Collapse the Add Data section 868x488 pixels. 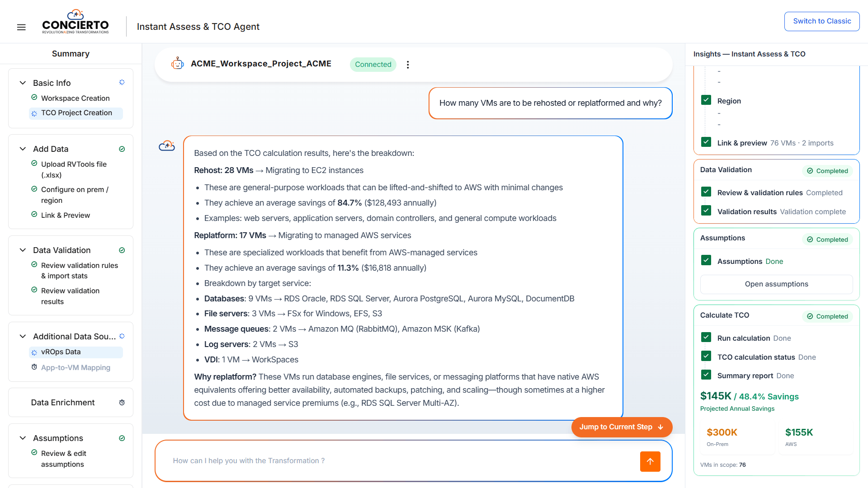coord(23,149)
